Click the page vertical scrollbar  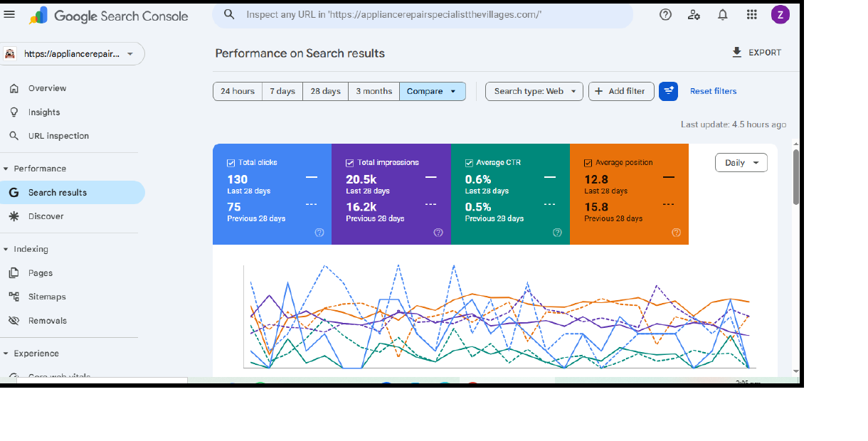tap(796, 178)
